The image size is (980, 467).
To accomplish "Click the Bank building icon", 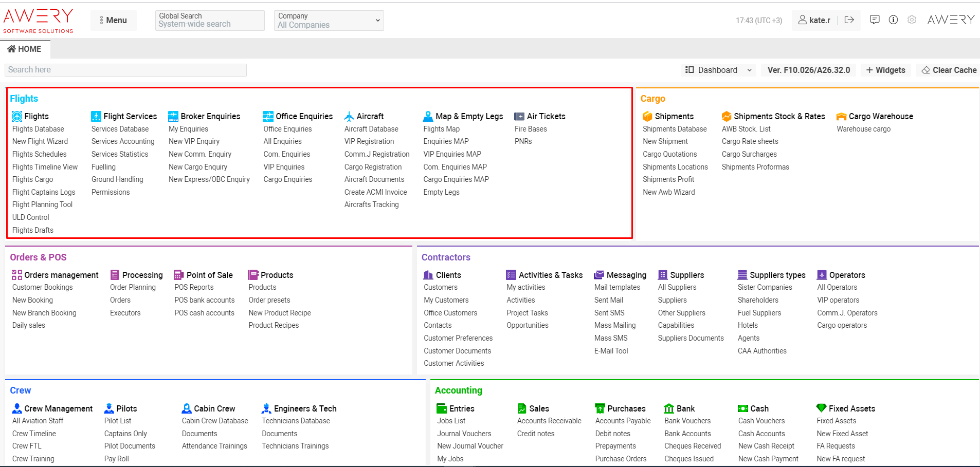I will 669,409.
